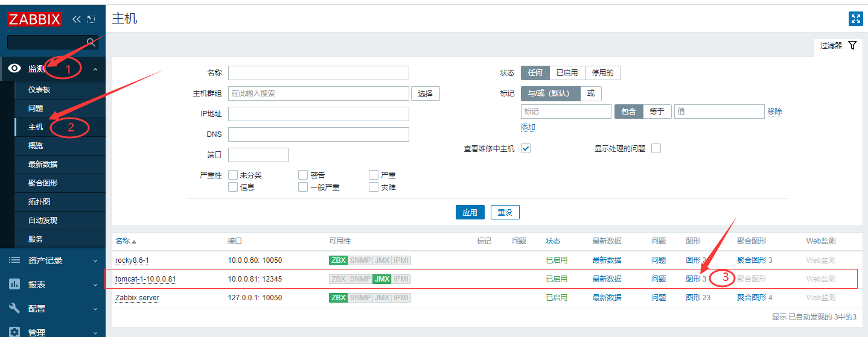This screenshot has width=868, height=337.
Task: Expand the 资产记录 menu chevron
Action: pos(95,260)
